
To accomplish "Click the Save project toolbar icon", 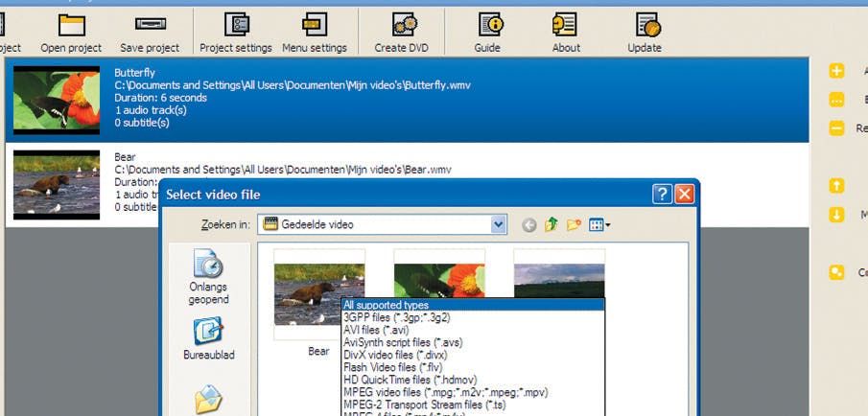I will click(x=150, y=24).
